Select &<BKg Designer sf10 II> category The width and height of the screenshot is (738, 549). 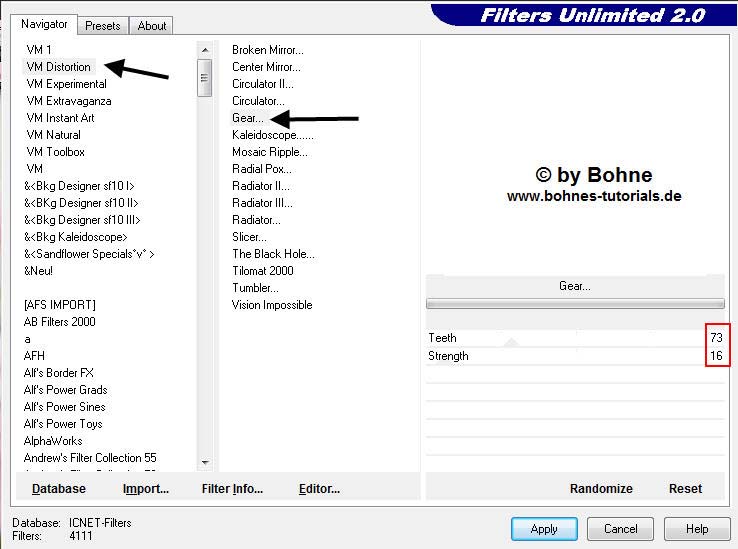coord(81,203)
